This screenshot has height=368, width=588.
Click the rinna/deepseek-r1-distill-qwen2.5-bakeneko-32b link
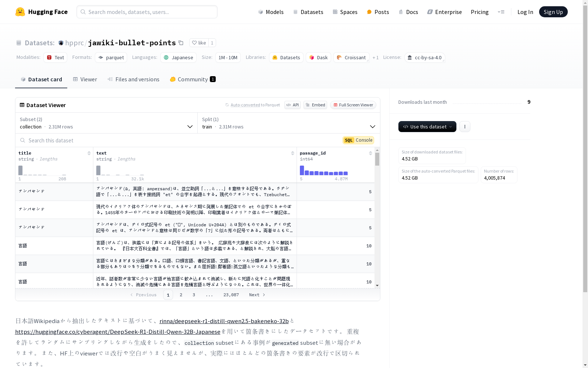(224, 321)
